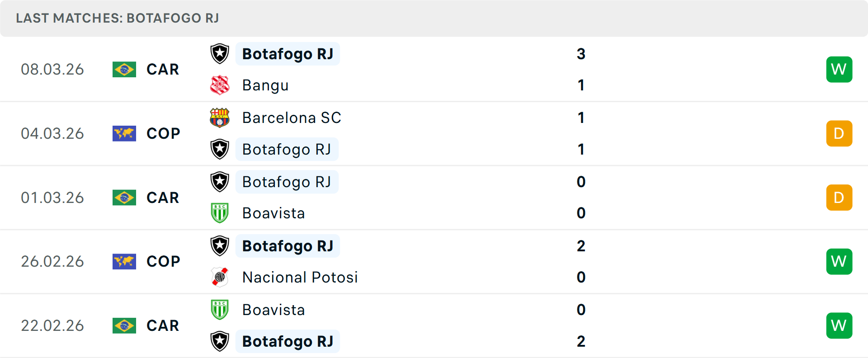Click Boavista crest in 01.03.26 match

[220, 213]
